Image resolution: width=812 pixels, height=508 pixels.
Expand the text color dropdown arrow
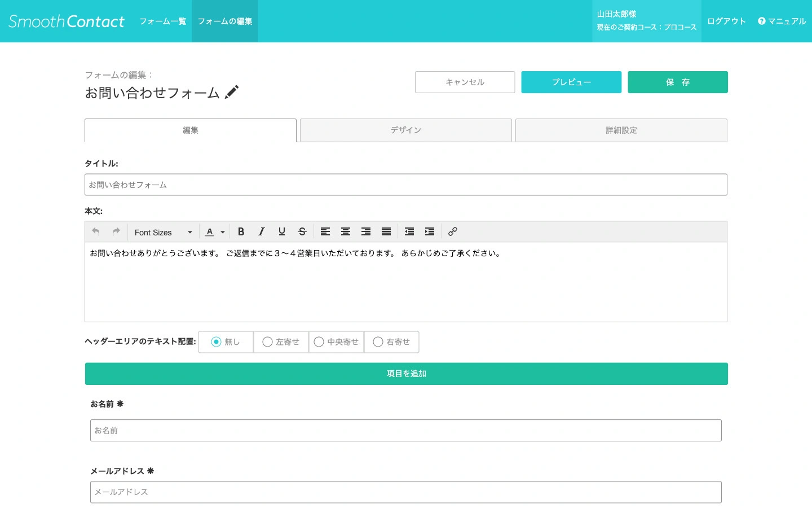point(223,232)
